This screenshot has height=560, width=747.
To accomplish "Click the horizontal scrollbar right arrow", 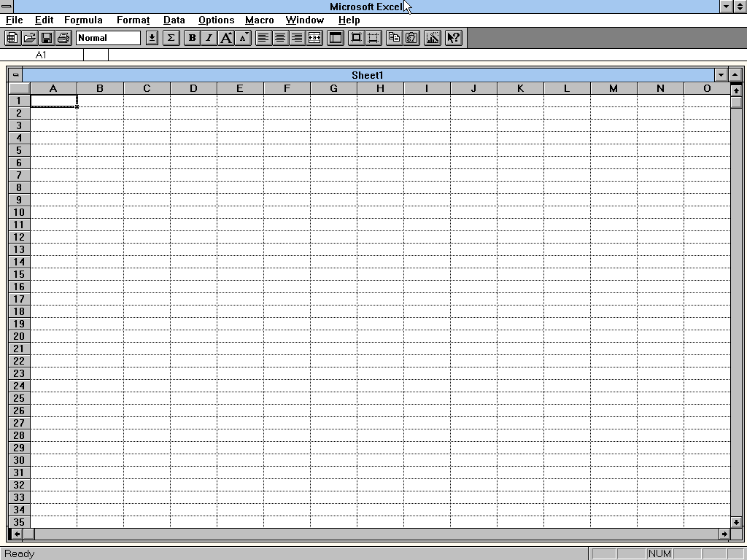I will coord(724,534).
